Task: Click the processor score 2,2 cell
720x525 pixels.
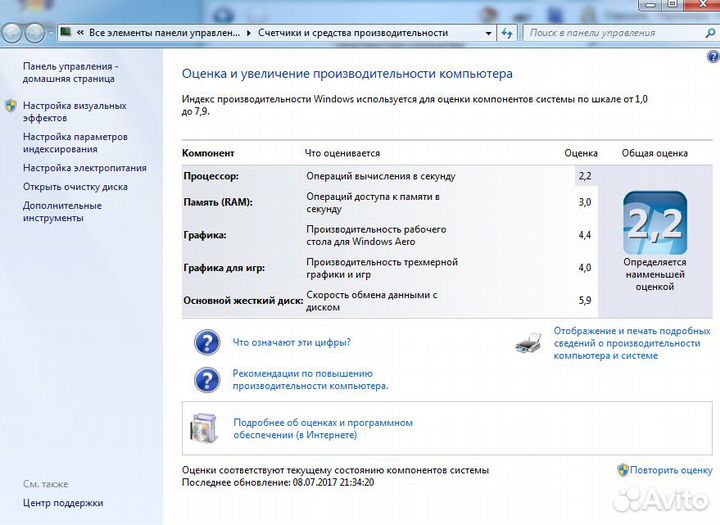Action: (585, 176)
